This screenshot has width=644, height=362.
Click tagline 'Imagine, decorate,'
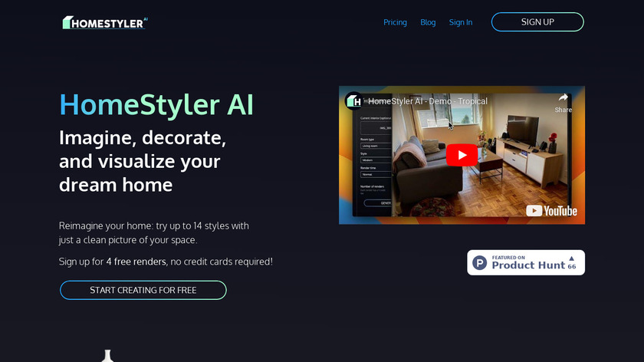[x=143, y=137]
